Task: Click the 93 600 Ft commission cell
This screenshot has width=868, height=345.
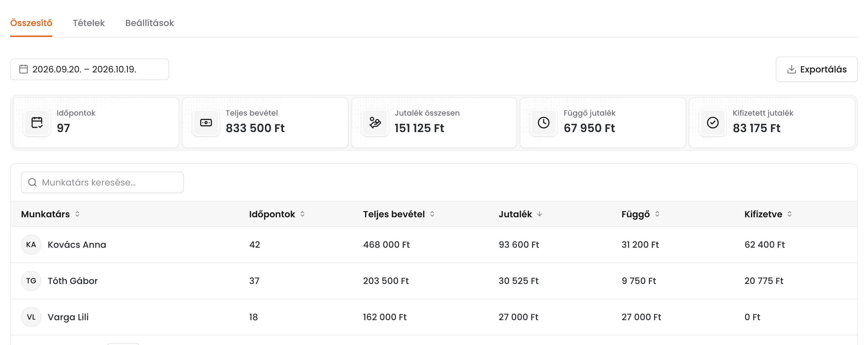Action: coord(519,245)
